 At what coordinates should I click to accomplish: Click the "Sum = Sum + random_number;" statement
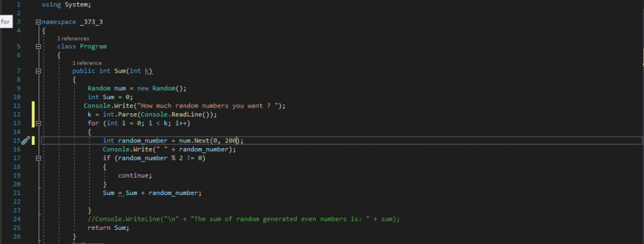[x=153, y=193]
